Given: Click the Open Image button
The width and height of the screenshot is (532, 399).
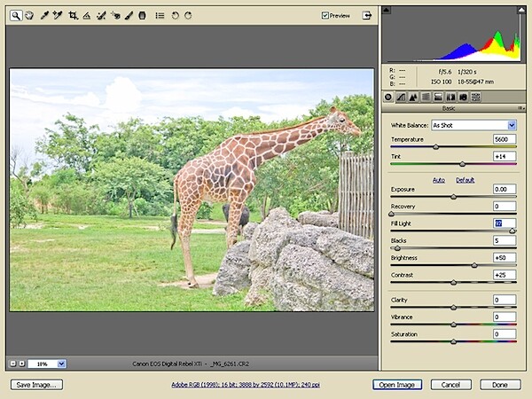Looking at the screenshot, I should point(397,385).
